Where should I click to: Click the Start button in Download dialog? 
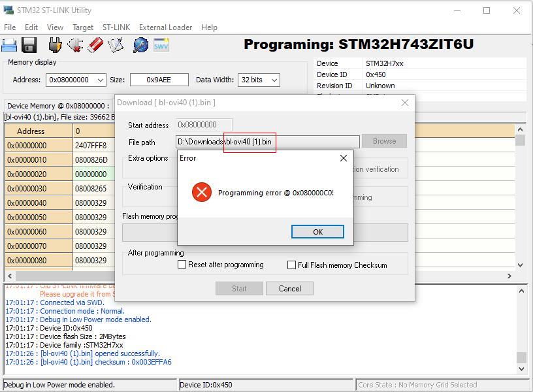(239, 289)
